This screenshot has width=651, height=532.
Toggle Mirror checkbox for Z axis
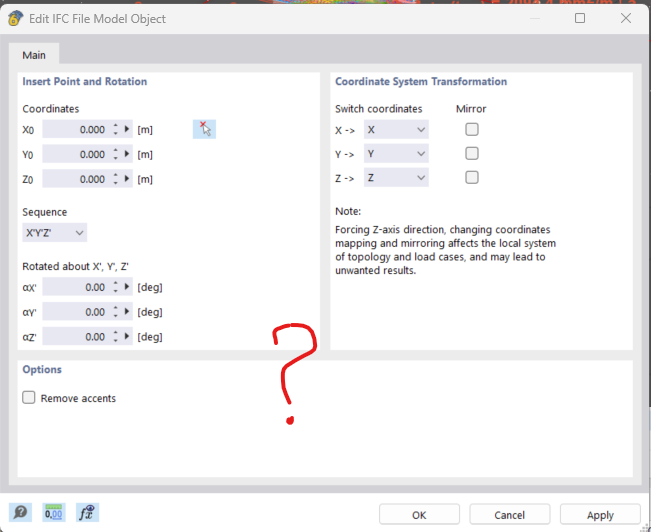point(472,177)
